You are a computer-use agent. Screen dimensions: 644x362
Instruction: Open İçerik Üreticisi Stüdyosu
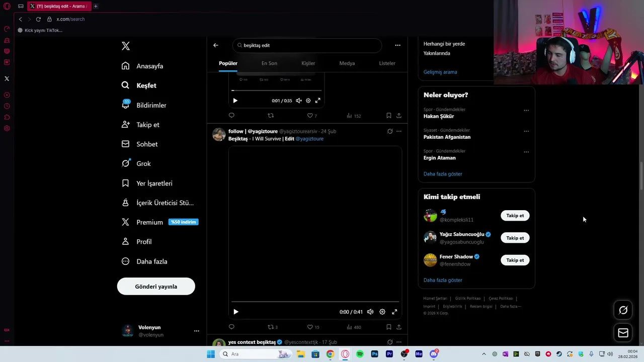(157, 203)
